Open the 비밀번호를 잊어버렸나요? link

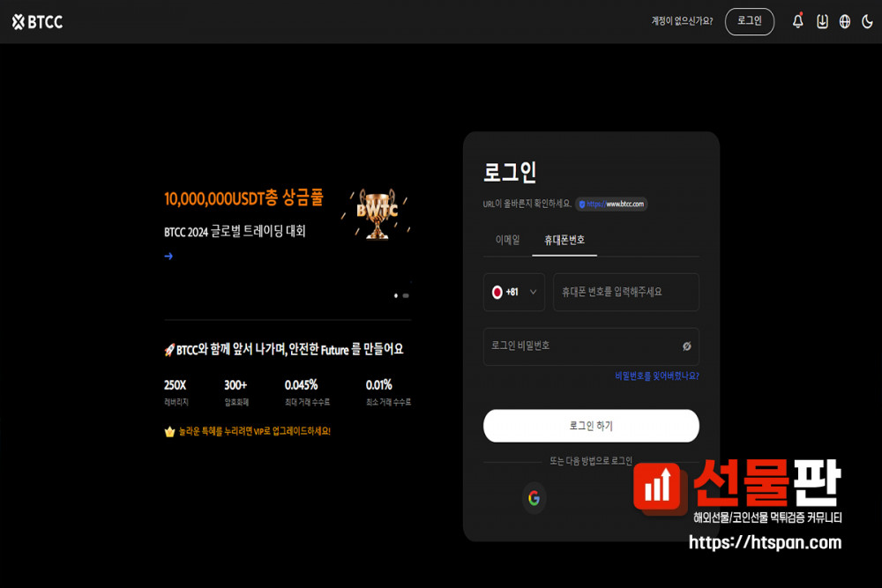656,376
